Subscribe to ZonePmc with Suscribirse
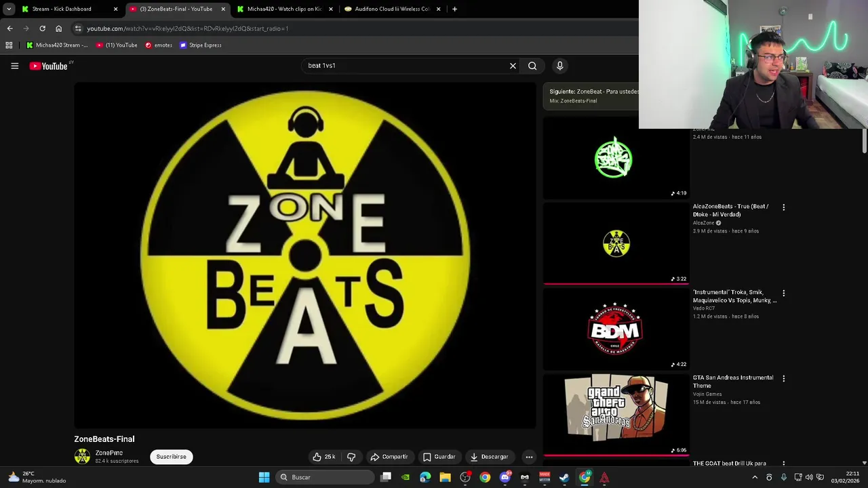 pyautogui.click(x=171, y=457)
